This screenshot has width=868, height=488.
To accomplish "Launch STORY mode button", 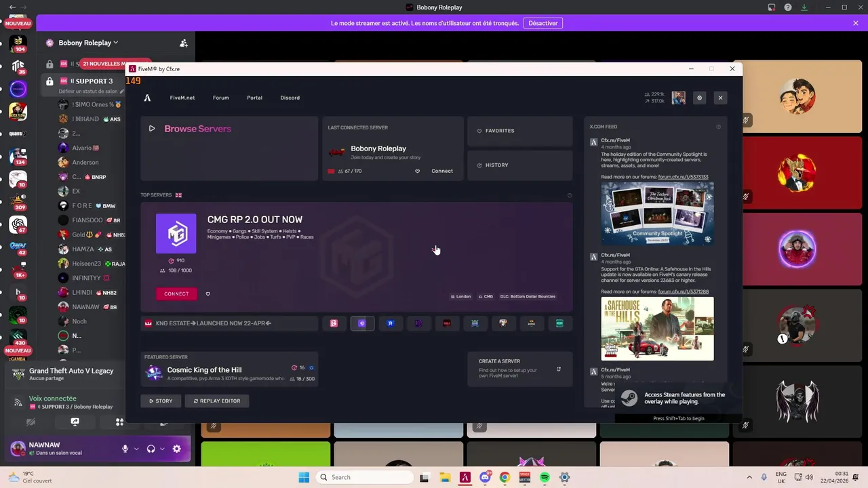I will [161, 401].
